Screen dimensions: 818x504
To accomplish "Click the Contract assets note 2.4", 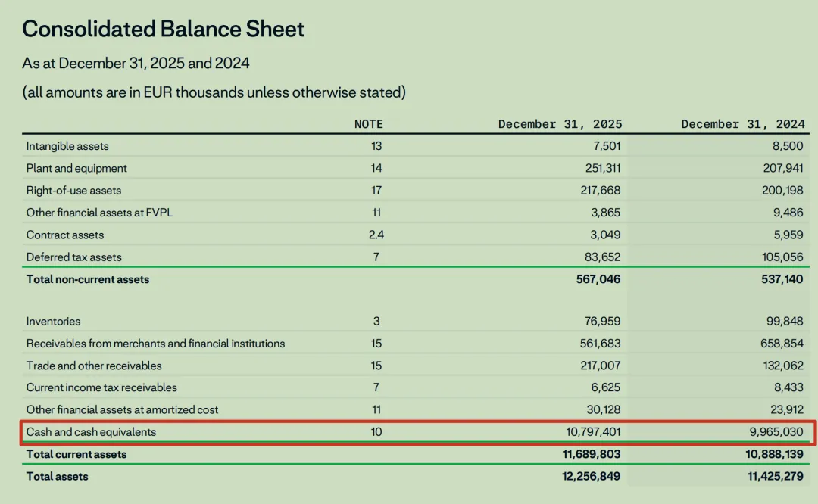I will click(x=376, y=235).
